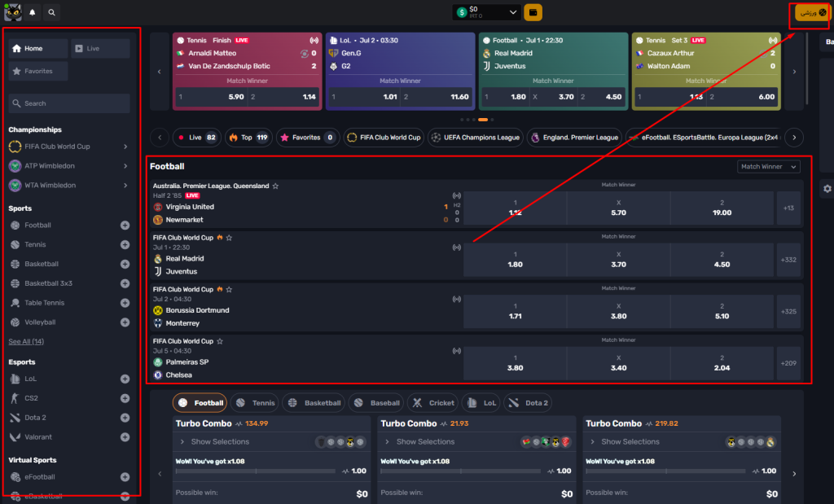Click the eFootball icon under Virtual Sports
This screenshot has height=504, width=834.
tap(15, 477)
